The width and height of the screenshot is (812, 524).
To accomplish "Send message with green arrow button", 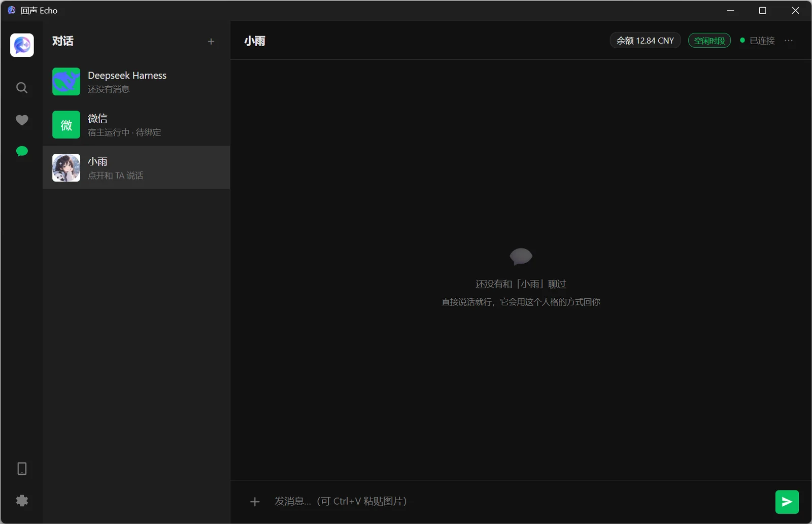I will (787, 502).
